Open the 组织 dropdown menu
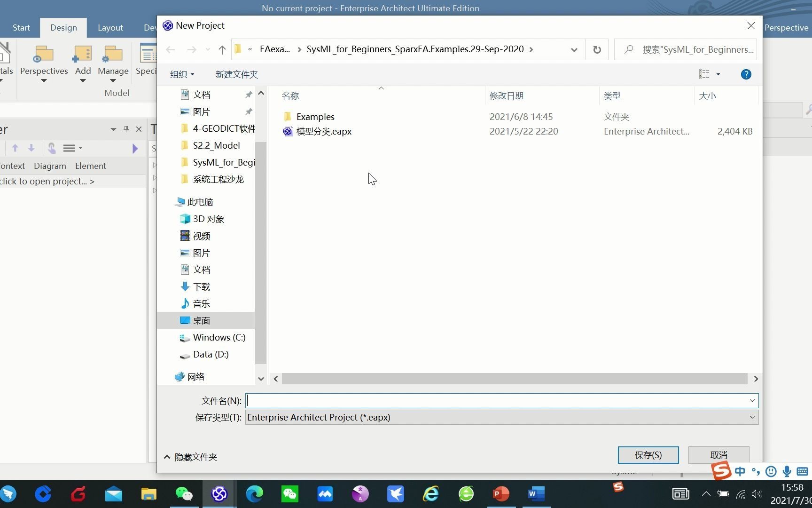Viewport: 812px width, 508px height. pos(181,74)
